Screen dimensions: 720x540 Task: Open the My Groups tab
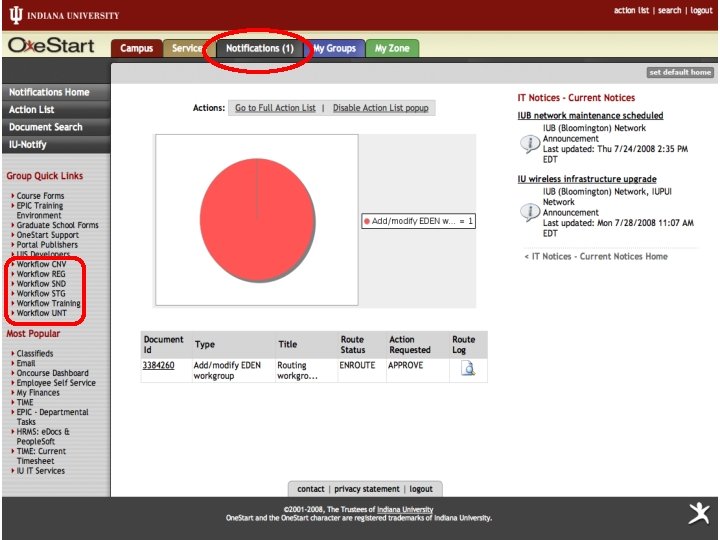(335, 48)
